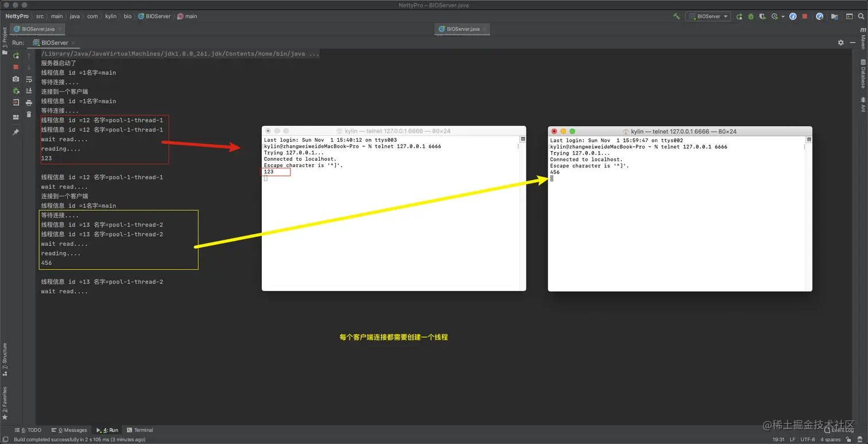
Task: Pin the Run tab with pin icon
Action: 15,132
